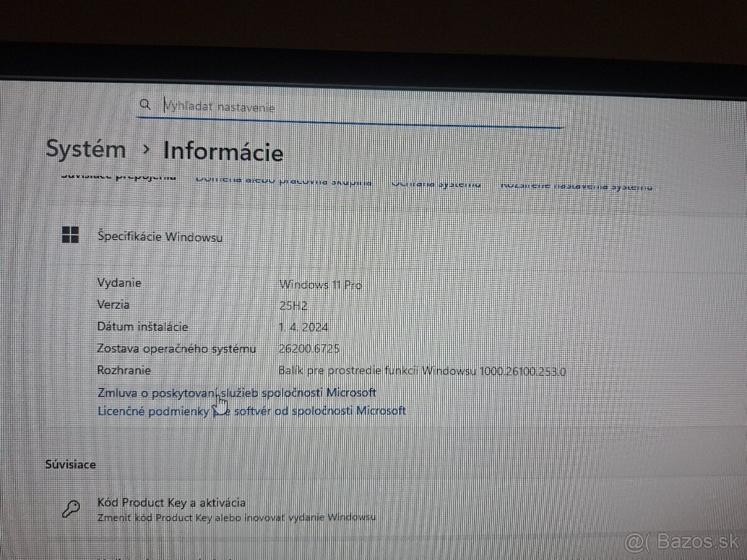The height and width of the screenshot is (560, 747).
Task: Focus the 'Vyhľadať nastavenie' search field
Action: coord(349,107)
